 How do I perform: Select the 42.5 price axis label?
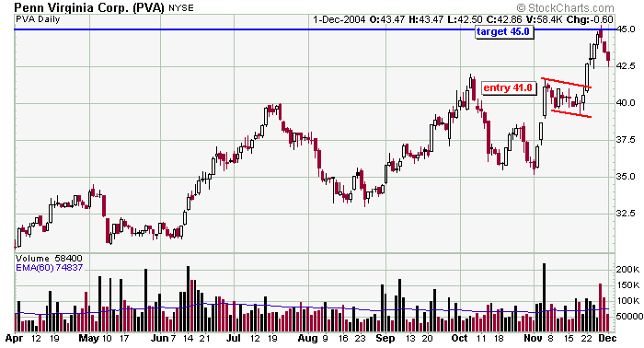pyautogui.click(x=627, y=65)
